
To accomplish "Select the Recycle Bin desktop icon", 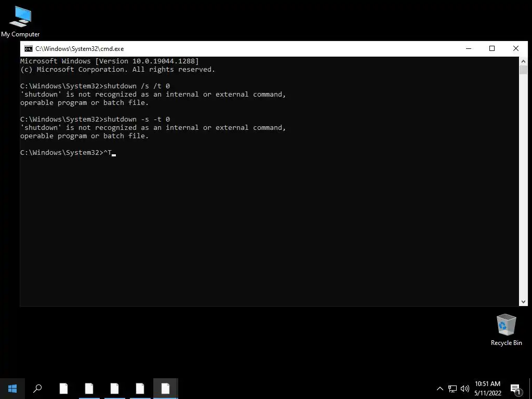I will click(506, 330).
